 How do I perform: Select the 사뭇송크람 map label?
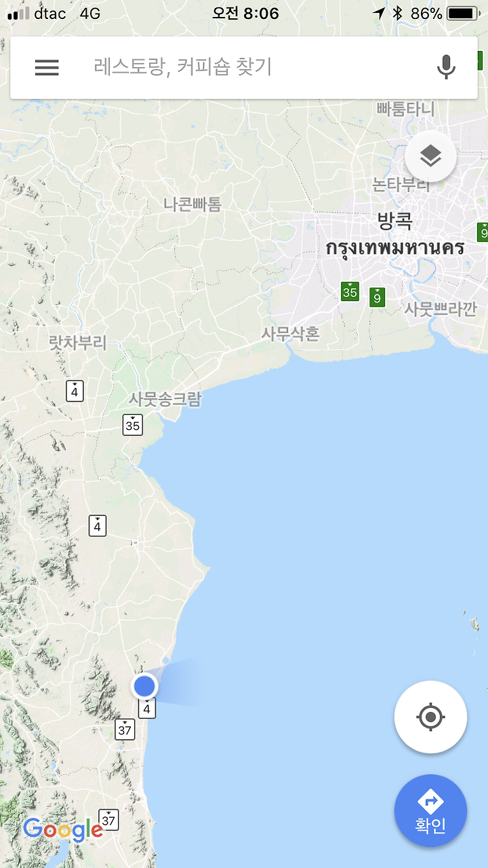tap(165, 399)
